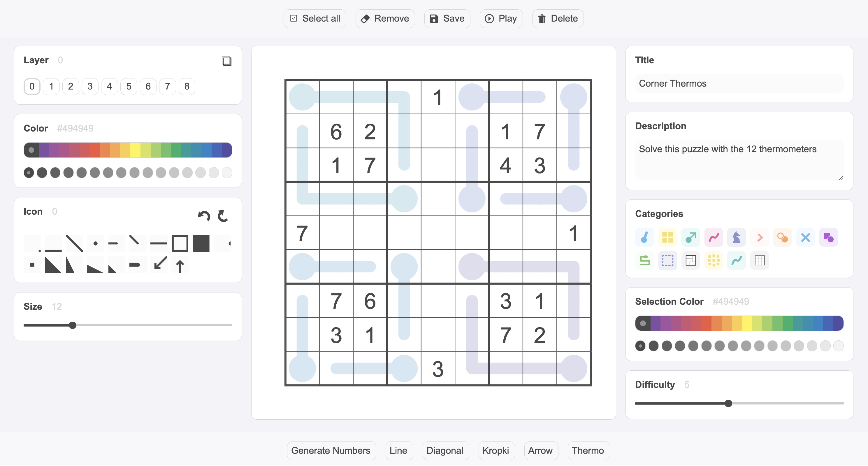The width and height of the screenshot is (868, 466).
Task: Switch to the Kropki tool
Action: coord(496,451)
